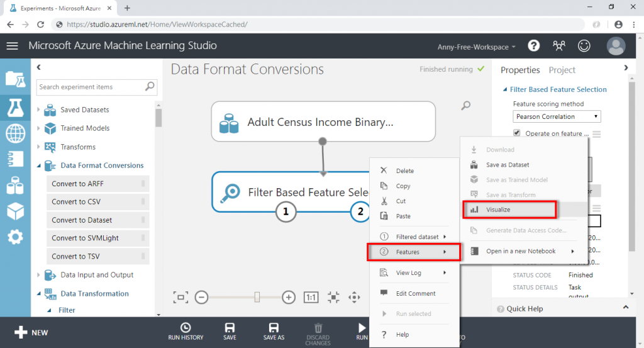
Task: Collapse the Properties pane with right chevron
Action: 626,68
